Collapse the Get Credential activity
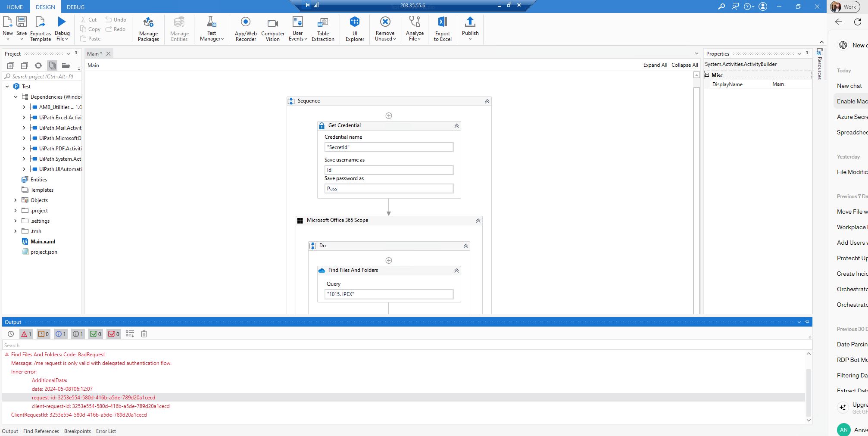Screen dimensions: 868x436 [456, 126]
